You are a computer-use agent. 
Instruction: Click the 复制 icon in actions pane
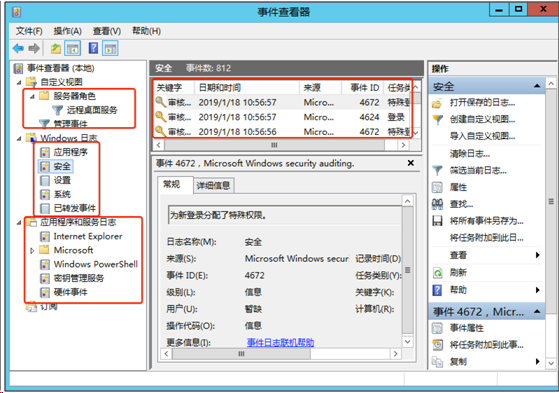(x=437, y=362)
